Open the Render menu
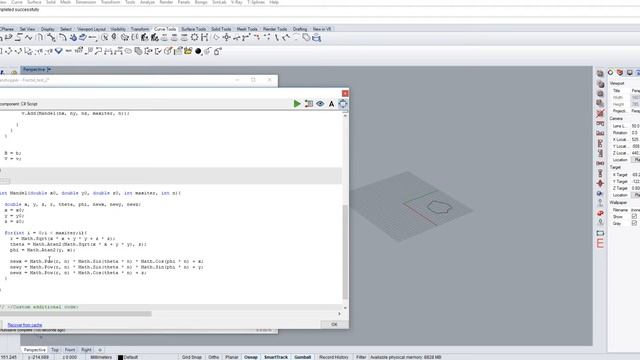The width and height of the screenshot is (640, 360). 166,2
